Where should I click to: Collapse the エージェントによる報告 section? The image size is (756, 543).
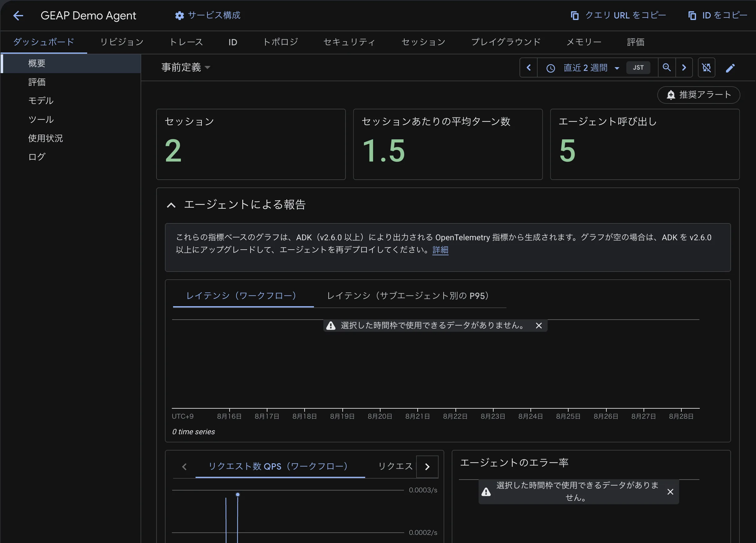coord(171,205)
